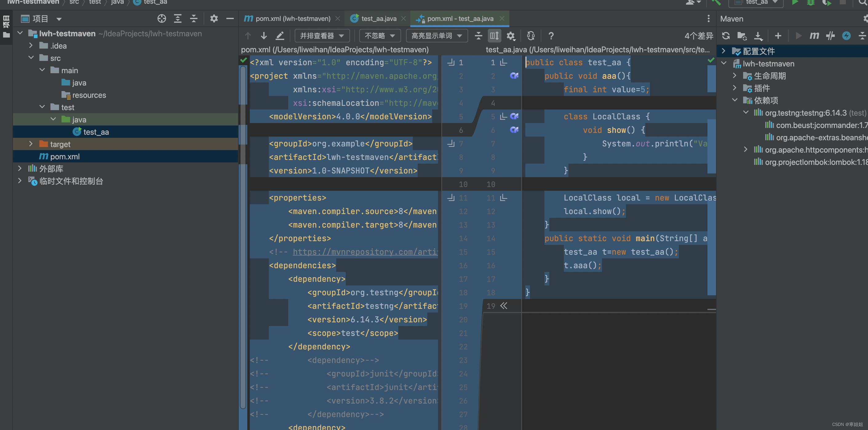Close the pom.xml - test_aa.java diff tab
The width and height of the screenshot is (868, 430).
pos(502,18)
